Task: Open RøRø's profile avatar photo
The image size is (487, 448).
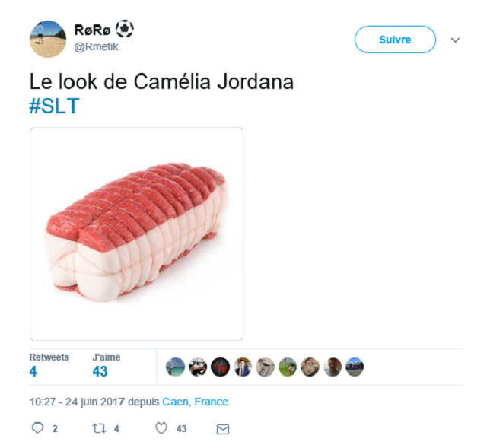Action: (48, 39)
